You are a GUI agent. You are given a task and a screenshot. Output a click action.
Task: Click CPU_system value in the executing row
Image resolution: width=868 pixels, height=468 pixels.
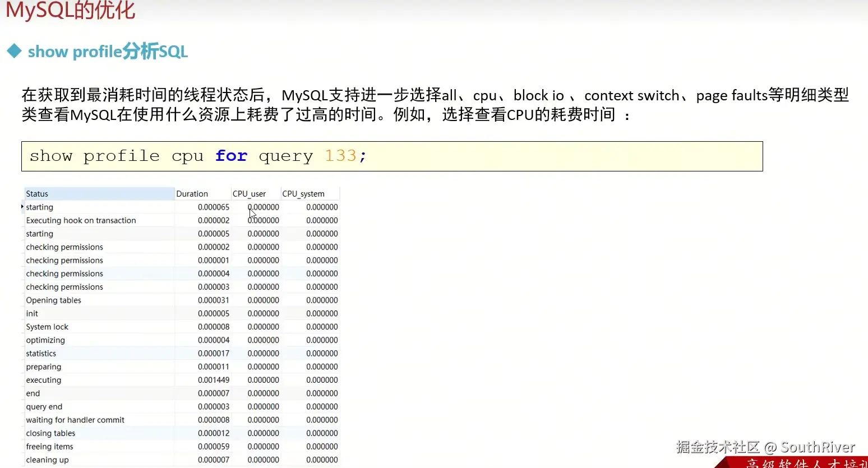pos(322,380)
